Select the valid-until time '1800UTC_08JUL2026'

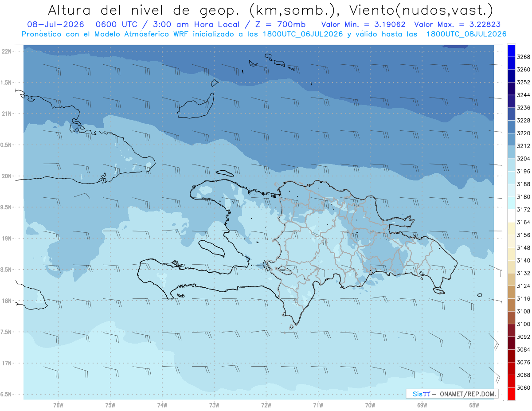(466, 34)
